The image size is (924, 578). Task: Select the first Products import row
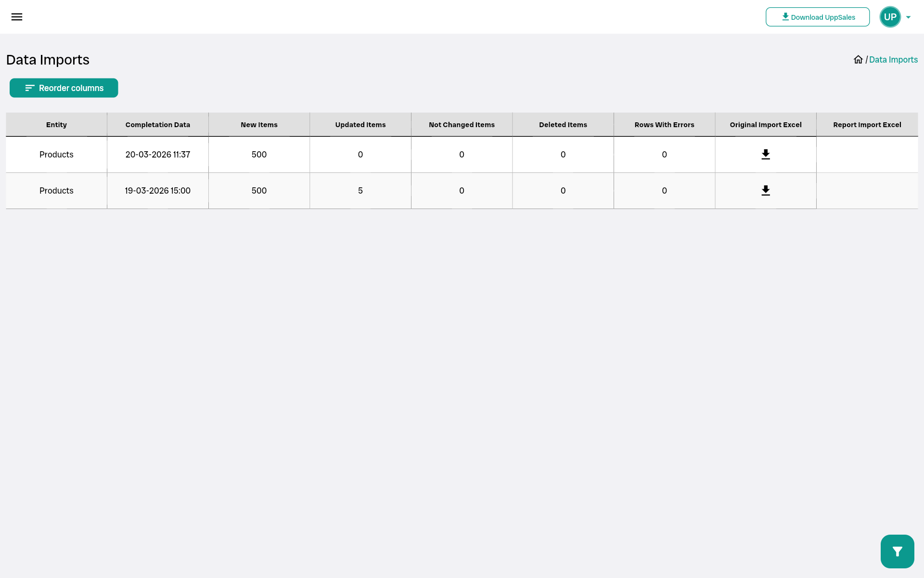coord(56,155)
